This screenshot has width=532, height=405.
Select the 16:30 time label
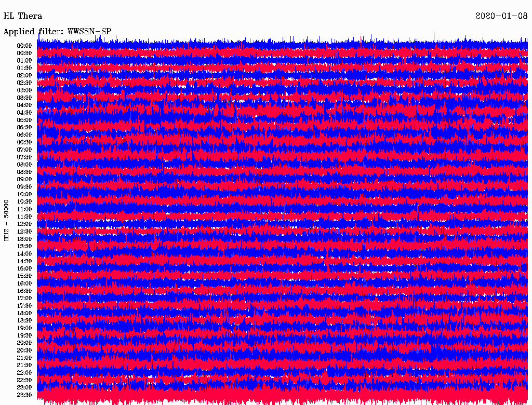(x=24, y=291)
